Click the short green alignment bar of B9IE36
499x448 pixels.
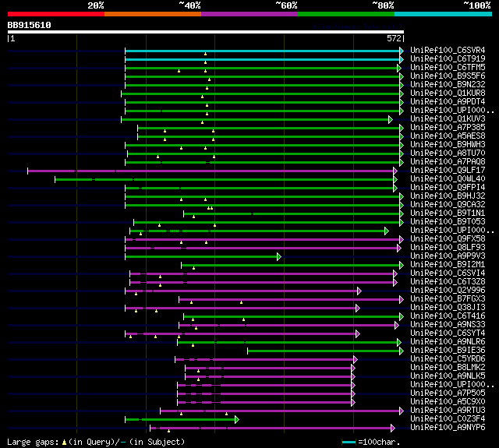[x=325, y=351]
